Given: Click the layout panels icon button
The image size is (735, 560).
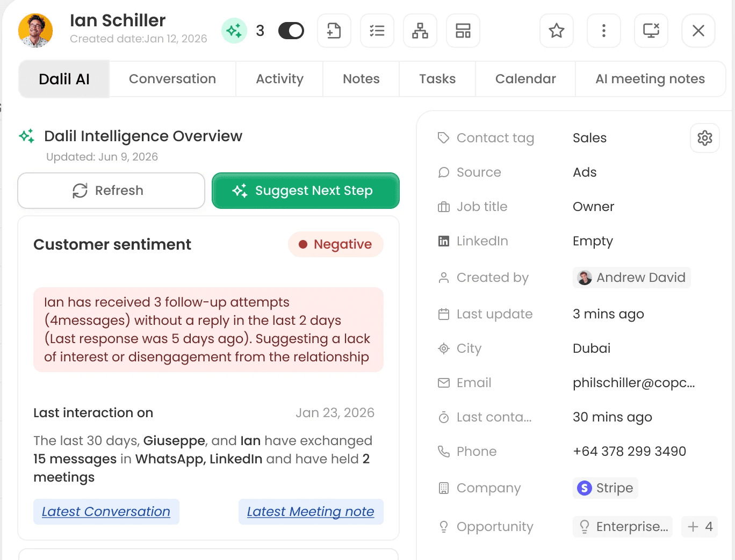Looking at the screenshot, I should (x=463, y=31).
